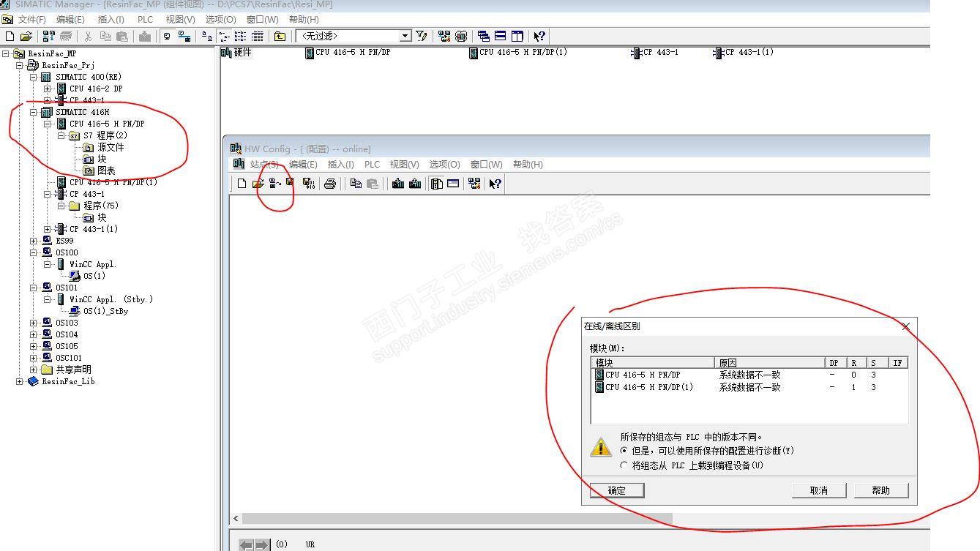This screenshot has width=980, height=551.
Task: Click Open project icon in SIMATIC Manager toolbar
Action: [26, 36]
